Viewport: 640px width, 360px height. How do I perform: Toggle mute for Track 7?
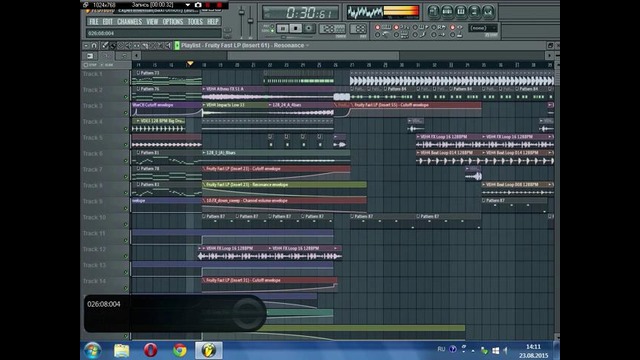(126, 176)
